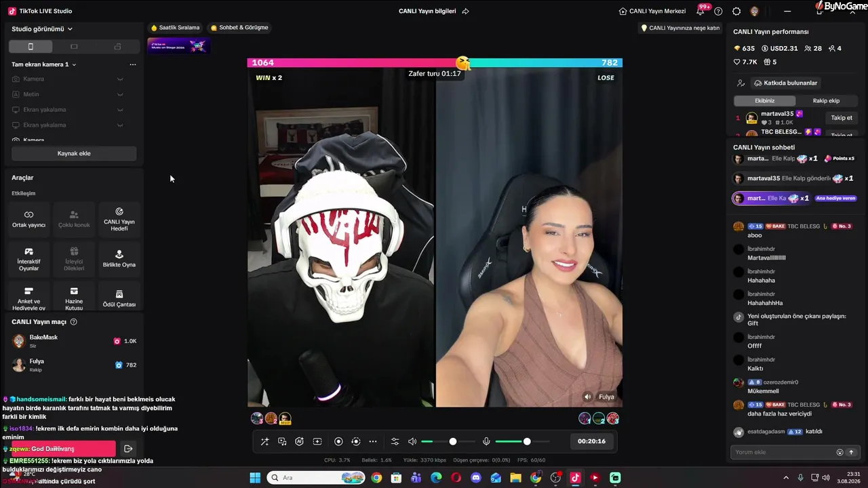Viewport: 868px width, 488px height.
Task: Toggle visibility of Metin source
Action: pyautogui.click(x=120, y=94)
